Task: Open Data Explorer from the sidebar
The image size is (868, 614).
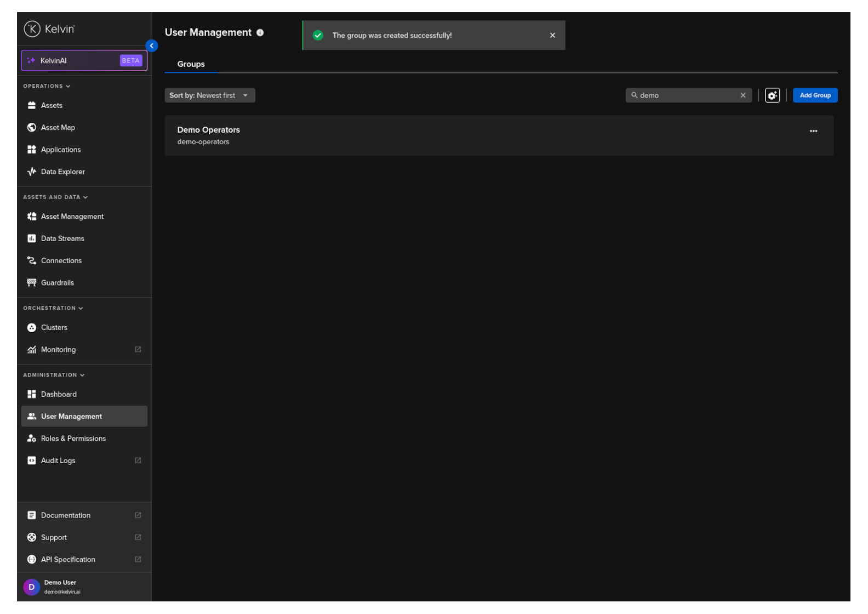Action: [62, 172]
